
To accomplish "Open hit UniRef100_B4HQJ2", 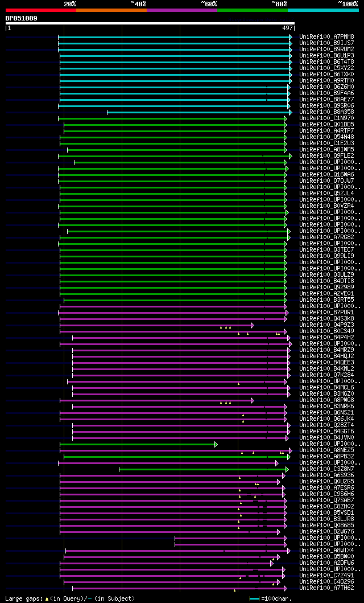I will click(327, 356).
